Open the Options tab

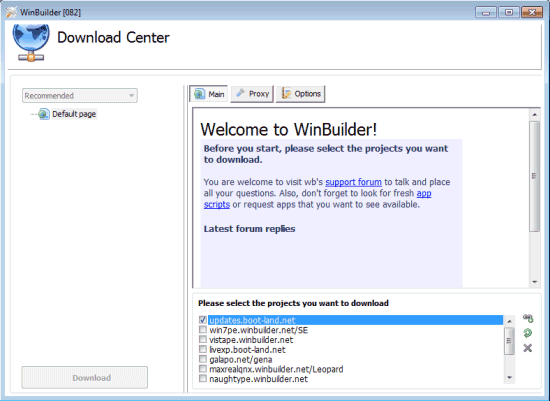point(301,94)
